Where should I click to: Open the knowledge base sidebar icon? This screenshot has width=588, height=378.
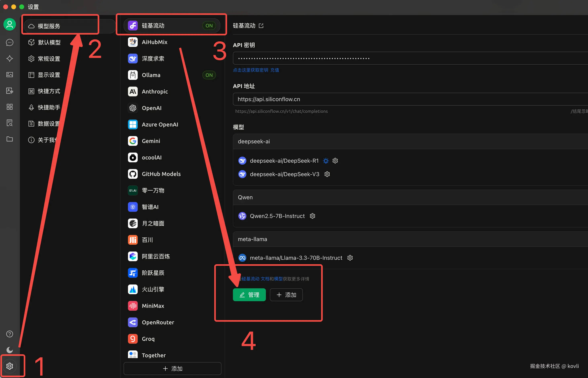10,123
